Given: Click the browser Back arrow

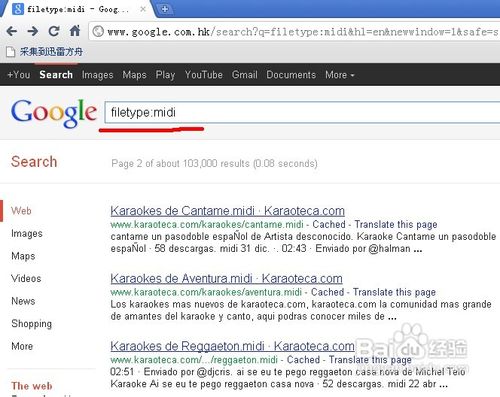Looking at the screenshot, I should click(x=12, y=31).
